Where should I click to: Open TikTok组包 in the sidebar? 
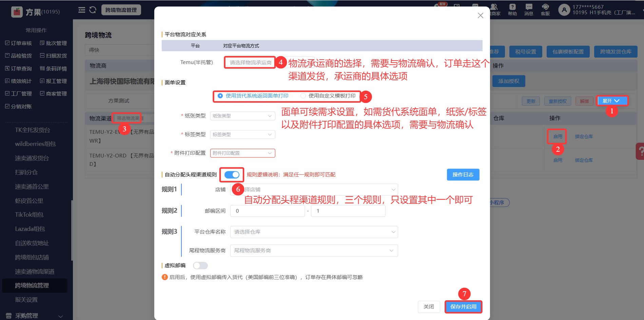pos(29,215)
